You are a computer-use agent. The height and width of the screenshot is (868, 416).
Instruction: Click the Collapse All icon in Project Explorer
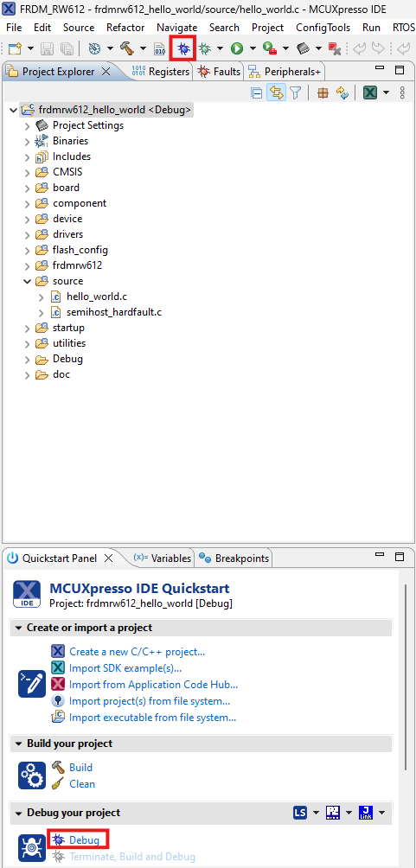click(257, 93)
